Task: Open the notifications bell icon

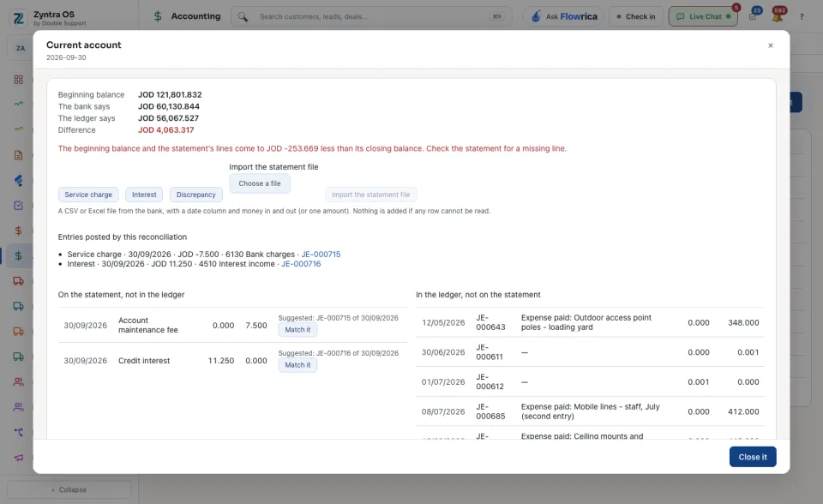Action: click(x=778, y=17)
